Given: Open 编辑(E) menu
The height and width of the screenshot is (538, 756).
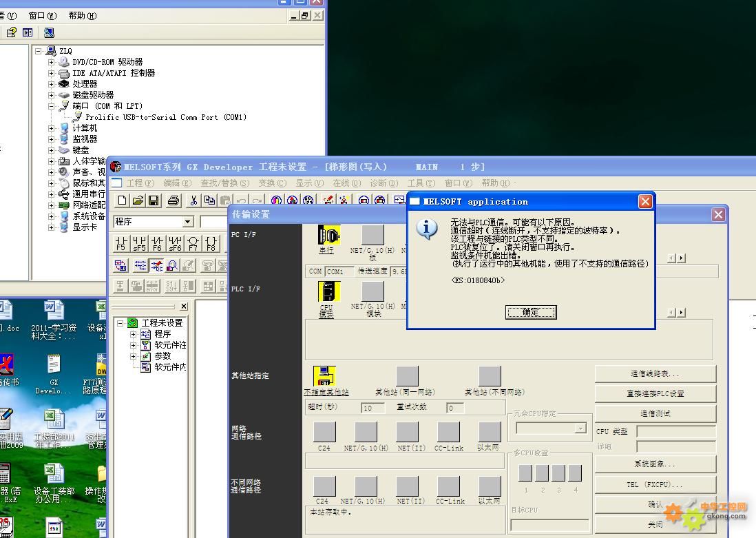Looking at the screenshot, I should (178, 183).
